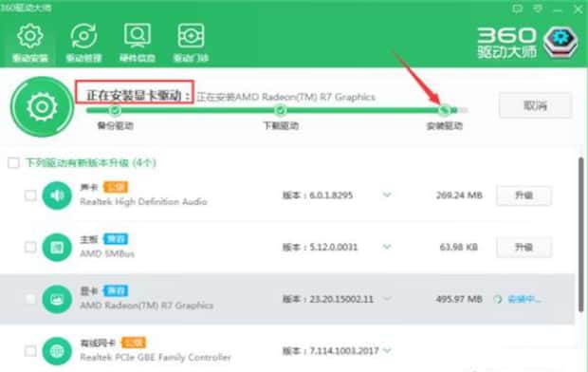Click the blue tag beside 主板 motherboard
The width and height of the screenshot is (588, 372).
pyautogui.click(x=116, y=239)
